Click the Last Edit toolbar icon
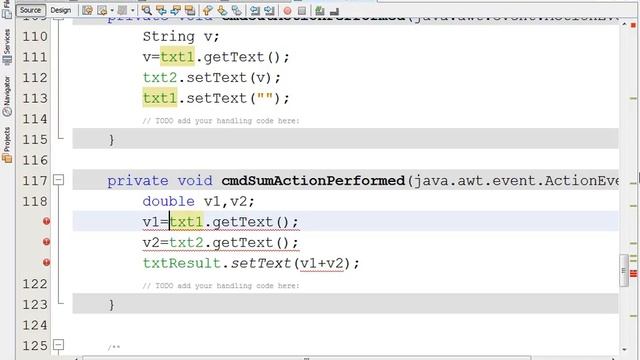640x360 pixels. coord(87,11)
